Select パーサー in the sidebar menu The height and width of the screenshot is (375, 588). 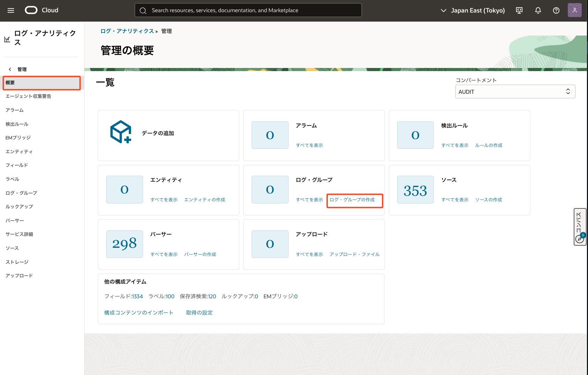point(15,221)
